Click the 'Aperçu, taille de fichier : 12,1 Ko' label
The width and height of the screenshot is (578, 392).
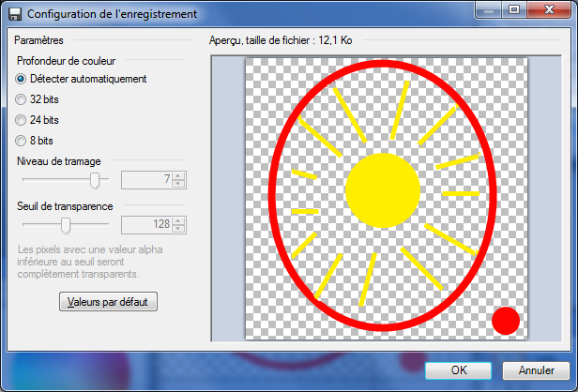[281, 40]
